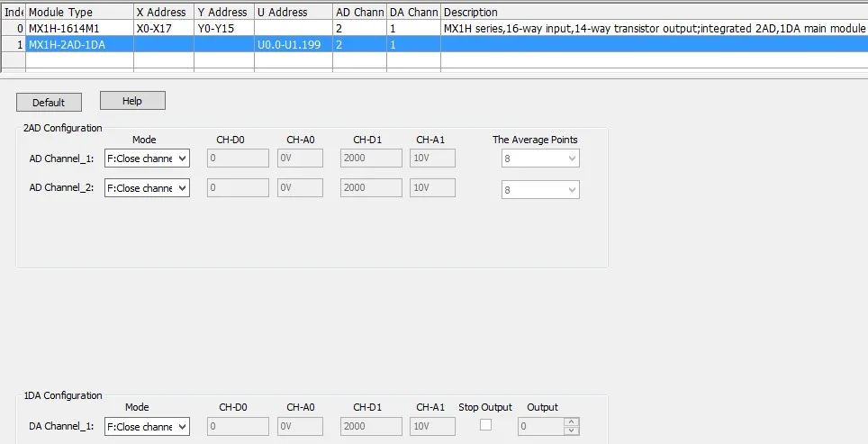Click AD Channel_1 CH-D0 field
The width and height of the screenshot is (868, 444).
point(238,158)
